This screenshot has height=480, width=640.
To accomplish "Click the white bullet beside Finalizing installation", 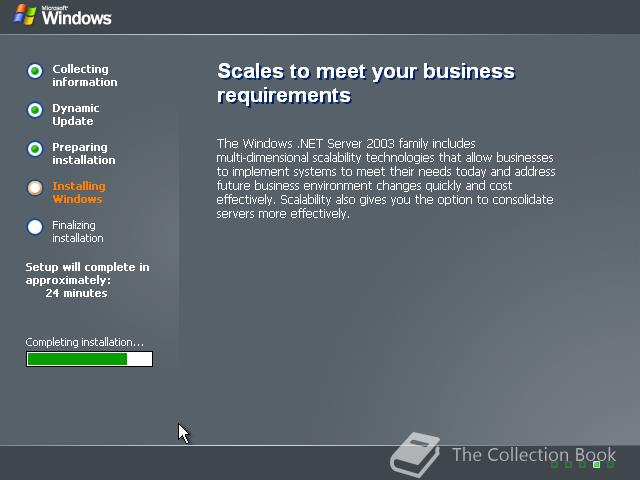I will (x=35, y=227).
